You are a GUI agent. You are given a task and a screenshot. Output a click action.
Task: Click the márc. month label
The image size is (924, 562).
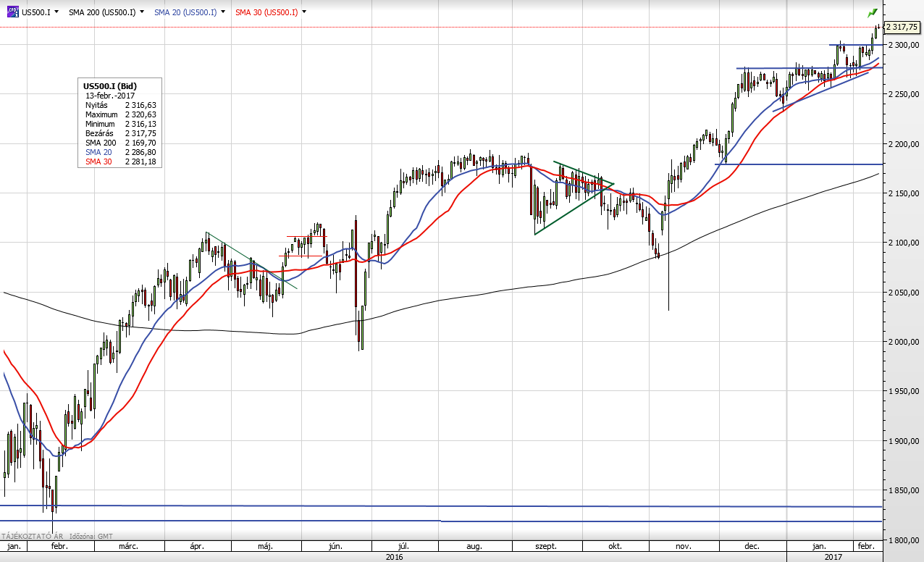pyautogui.click(x=128, y=547)
